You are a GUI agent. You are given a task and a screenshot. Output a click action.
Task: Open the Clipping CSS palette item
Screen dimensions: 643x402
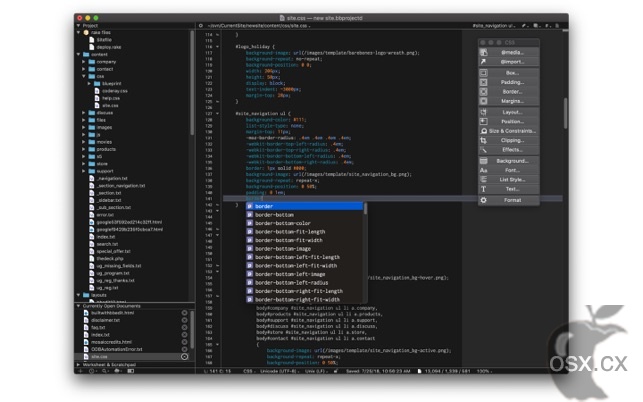point(508,141)
